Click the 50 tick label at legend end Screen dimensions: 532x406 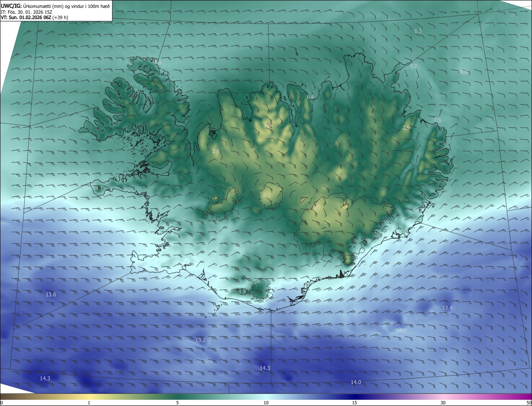coord(529,403)
